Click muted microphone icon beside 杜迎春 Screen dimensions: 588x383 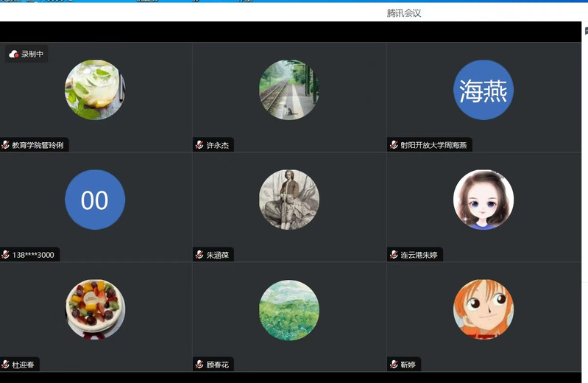6,365
